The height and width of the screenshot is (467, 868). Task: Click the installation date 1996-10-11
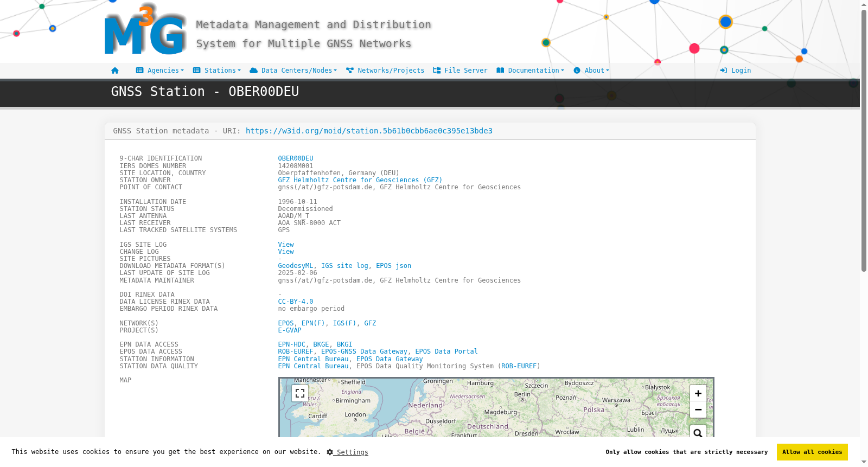[298, 202]
